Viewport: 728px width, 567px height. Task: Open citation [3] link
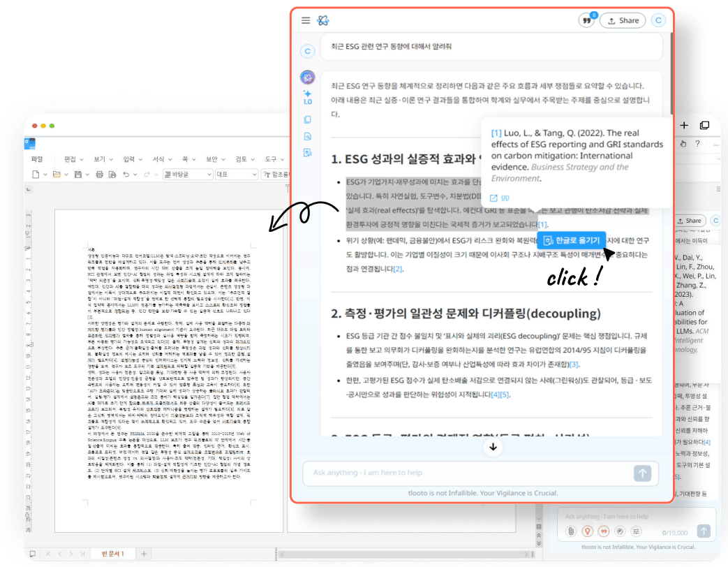(x=574, y=364)
